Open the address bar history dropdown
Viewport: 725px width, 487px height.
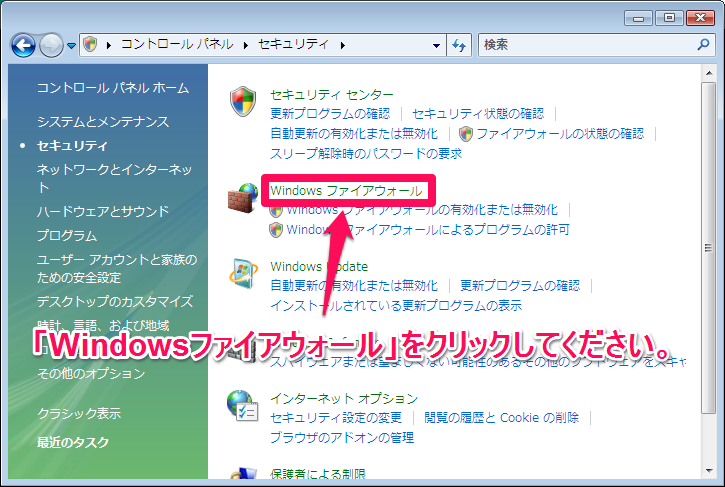436,45
